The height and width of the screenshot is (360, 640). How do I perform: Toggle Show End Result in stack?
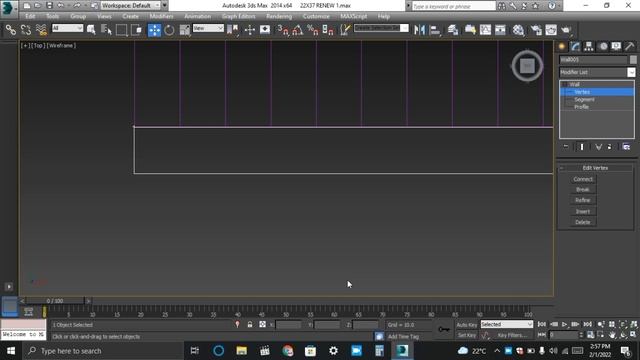[582, 147]
